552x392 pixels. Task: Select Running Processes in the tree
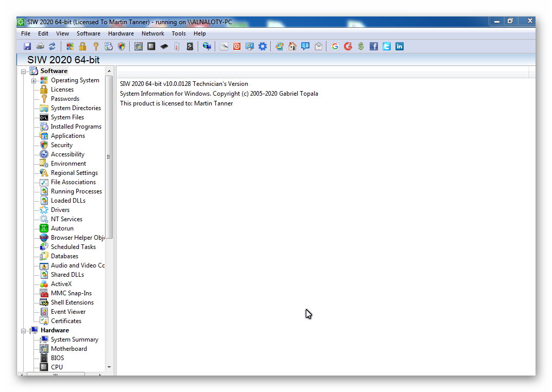(76, 191)
